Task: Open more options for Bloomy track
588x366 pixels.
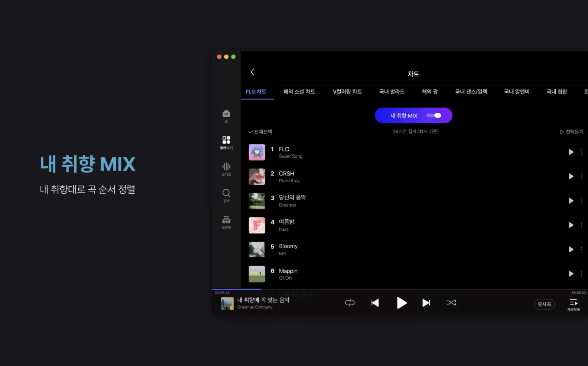Action: click(581, 249)
